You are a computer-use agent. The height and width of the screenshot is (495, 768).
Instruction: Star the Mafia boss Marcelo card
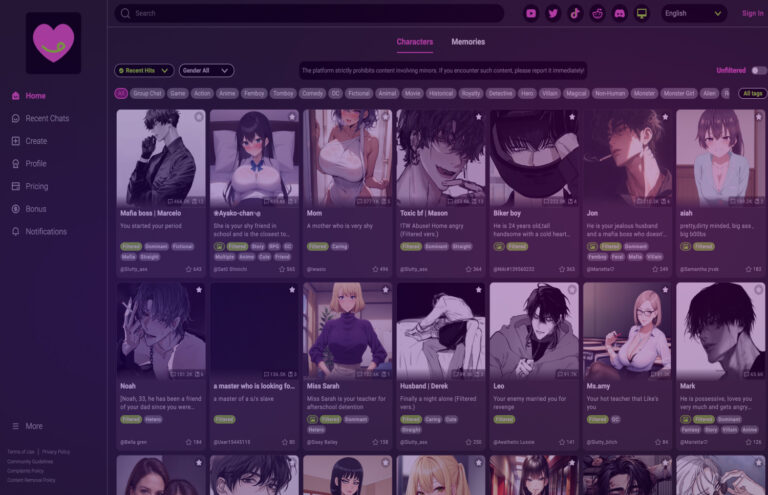[x=199, y=117]
